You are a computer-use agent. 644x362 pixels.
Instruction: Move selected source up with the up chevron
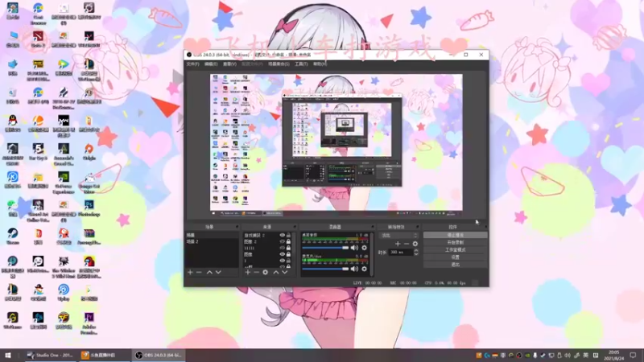pyautogui.click(x=276, y=272)
